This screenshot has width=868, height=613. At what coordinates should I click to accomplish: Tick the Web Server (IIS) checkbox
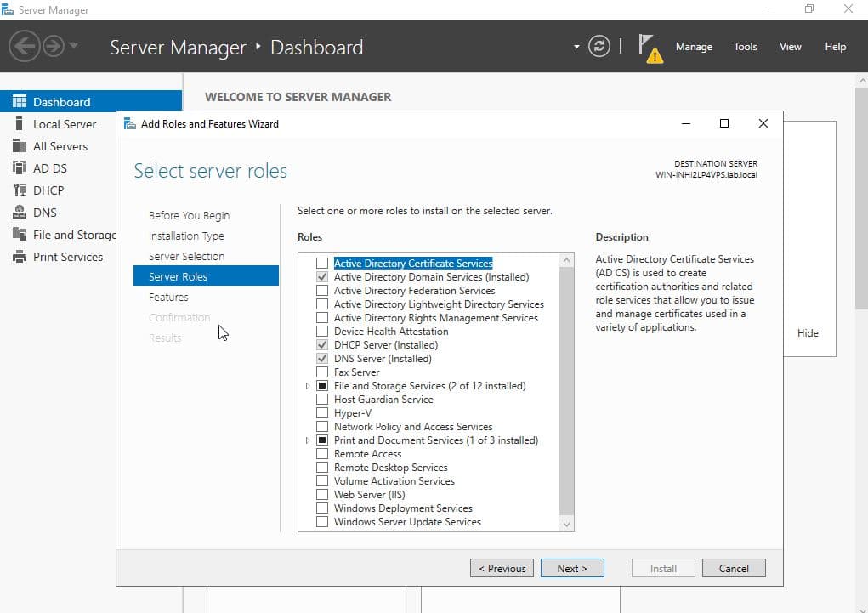322,495
